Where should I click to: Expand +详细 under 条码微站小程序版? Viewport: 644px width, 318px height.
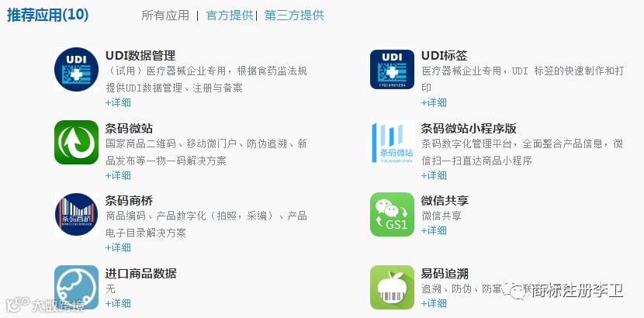(x=434, y=175)
